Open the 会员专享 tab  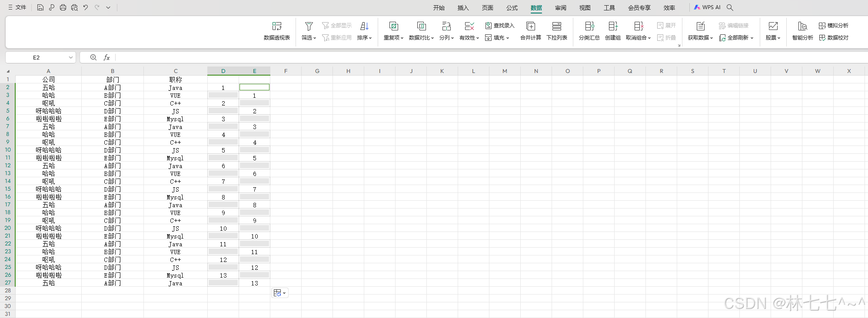(639, 8)
